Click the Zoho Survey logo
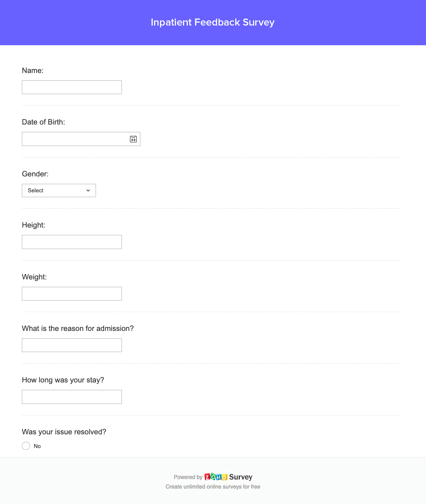The image size is (426, 504). pos(216,477)
